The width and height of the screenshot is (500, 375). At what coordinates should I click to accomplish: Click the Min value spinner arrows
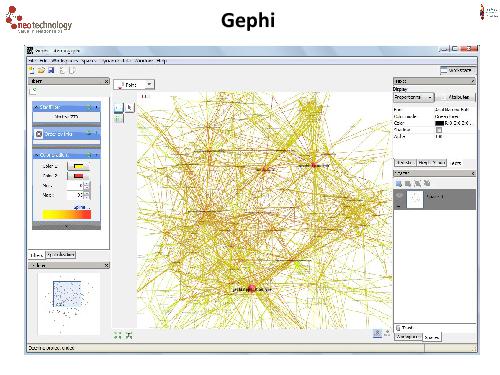point(87,185)
